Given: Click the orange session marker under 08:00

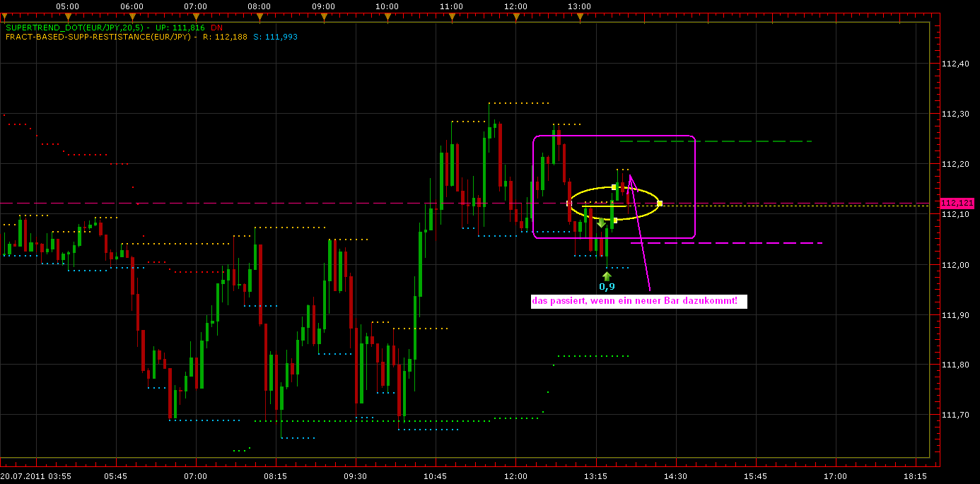Looking at the screenshot, I should click(259, 16).
